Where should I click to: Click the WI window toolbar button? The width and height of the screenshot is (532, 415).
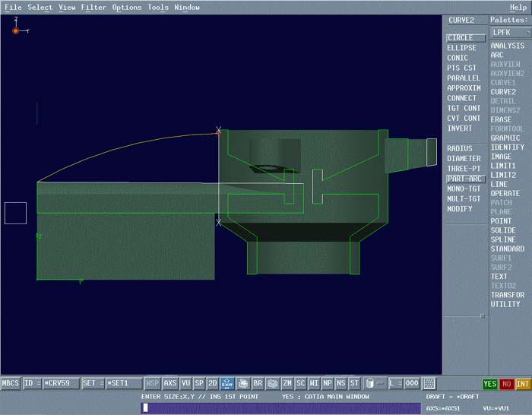(314, 384)
